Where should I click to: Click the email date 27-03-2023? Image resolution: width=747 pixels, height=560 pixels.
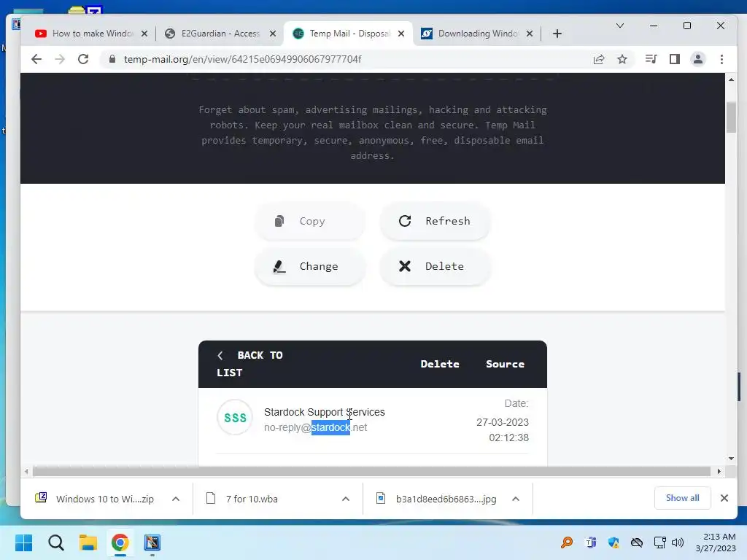tap(502, 422)
